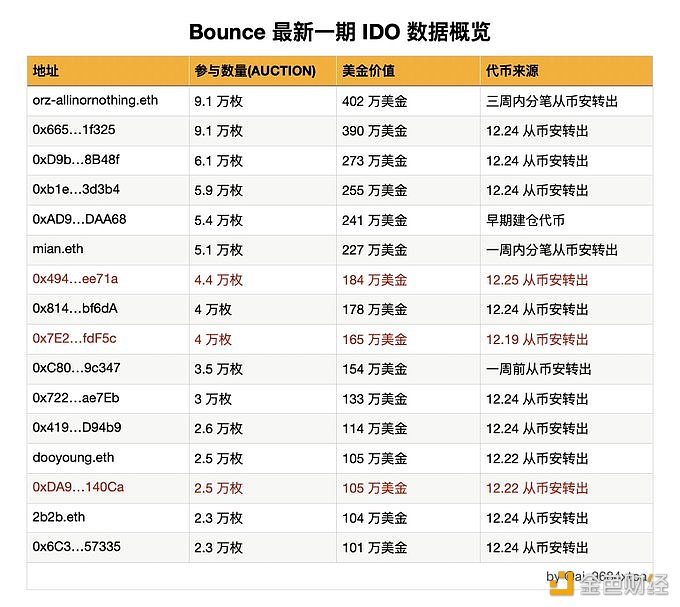Select the address '0x419...D94b9'
This screenshot has width=680, height=607.
(x=77, y=428)
